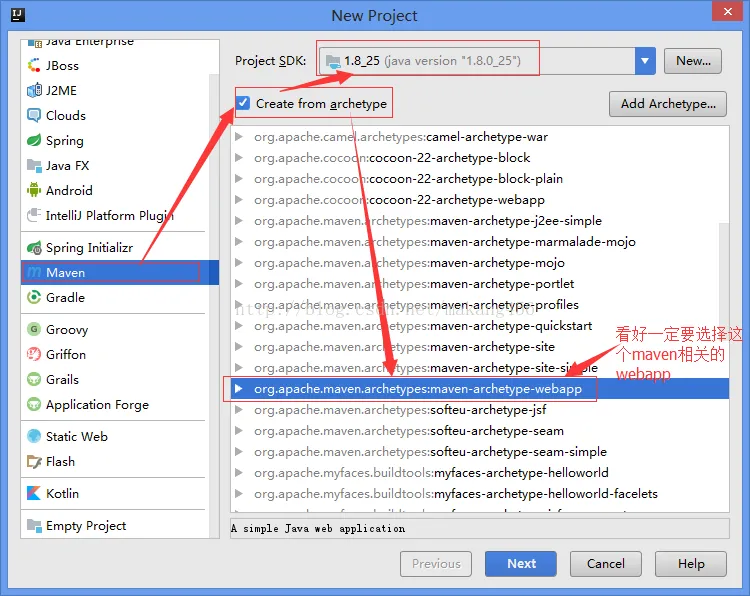
Task: Click the New... SDK button
Action: [x=693, y=61]
